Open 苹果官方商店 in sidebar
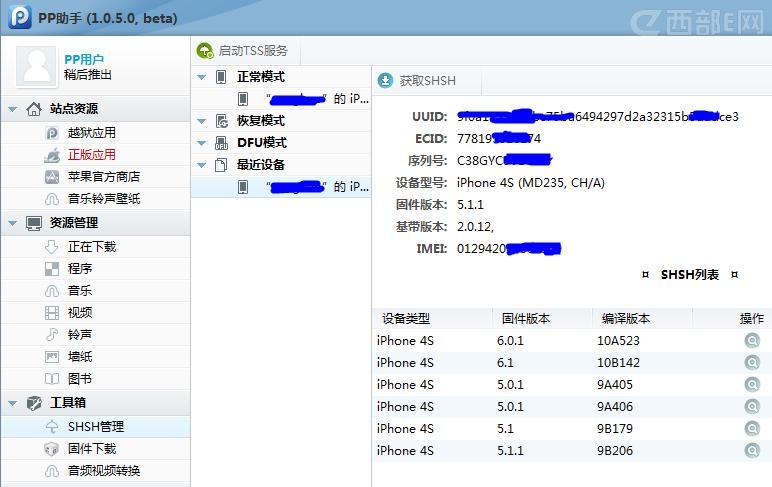The image size is (772, 487). [104, 177]
